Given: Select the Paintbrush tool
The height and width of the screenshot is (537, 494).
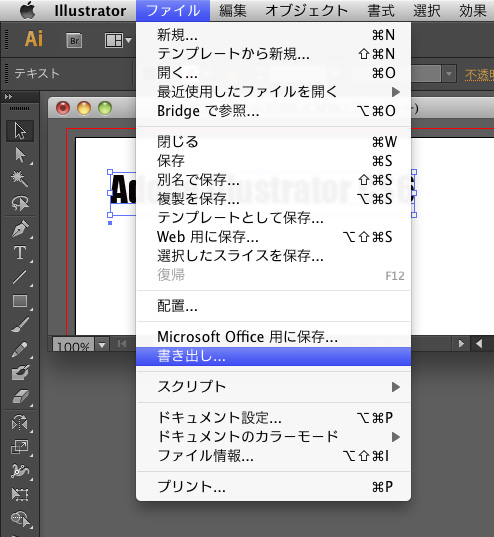Looking at the screenshot, I should point(20,325).
